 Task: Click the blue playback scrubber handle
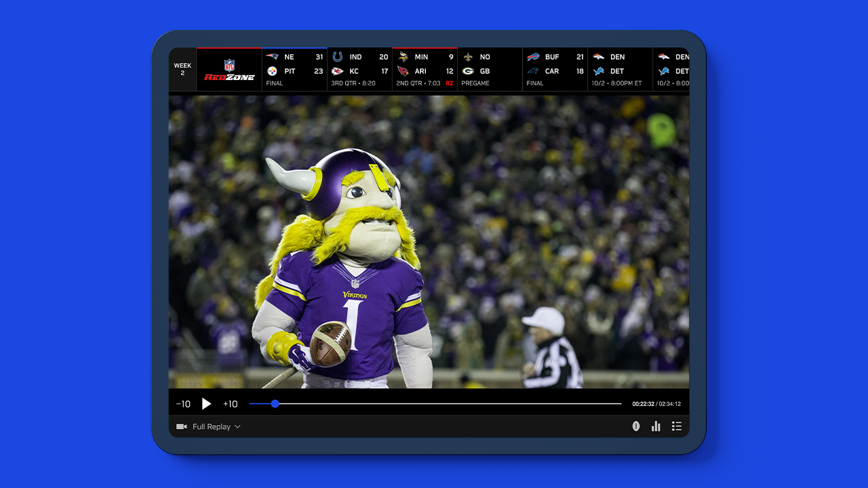(275, 404)
